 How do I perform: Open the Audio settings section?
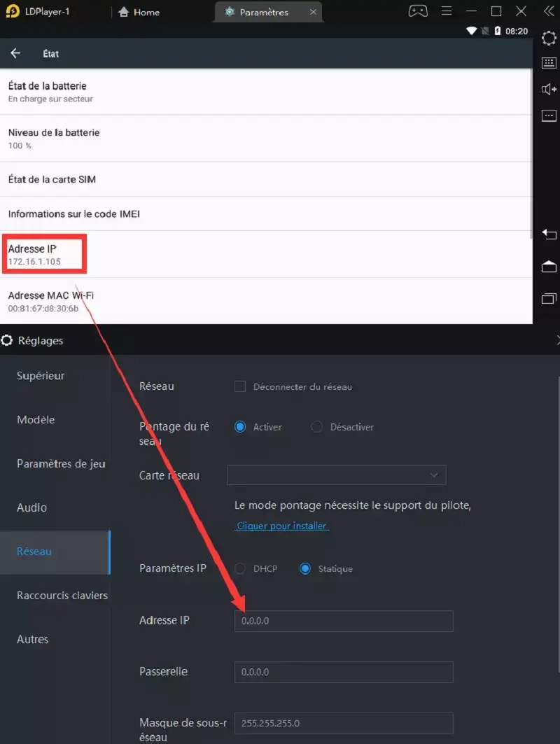[32, 507]
